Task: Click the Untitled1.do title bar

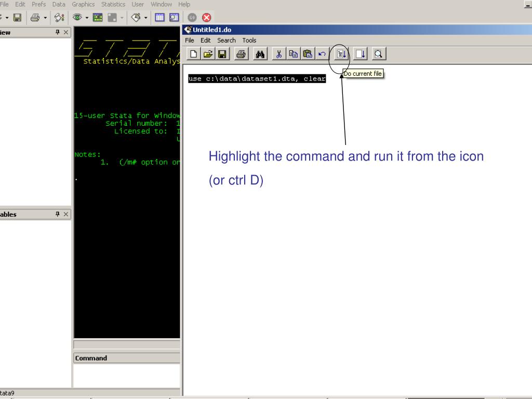Action: click(x=357, y=30)
